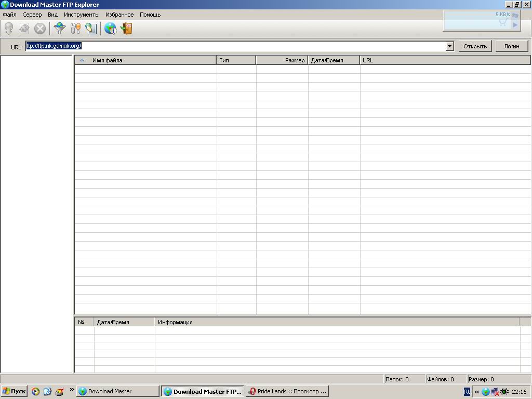
Task: Click the RU language indicator
Action: tap(467, 392)
